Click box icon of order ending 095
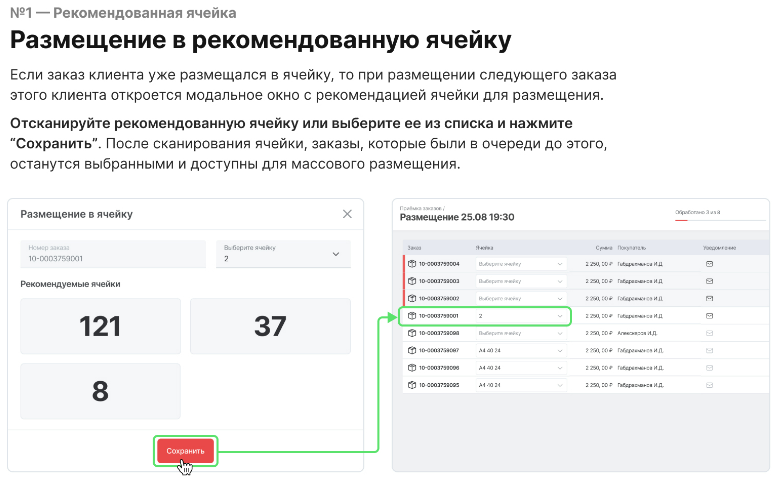Viewport: 777px width, 484px height. (x=411, y=385)
